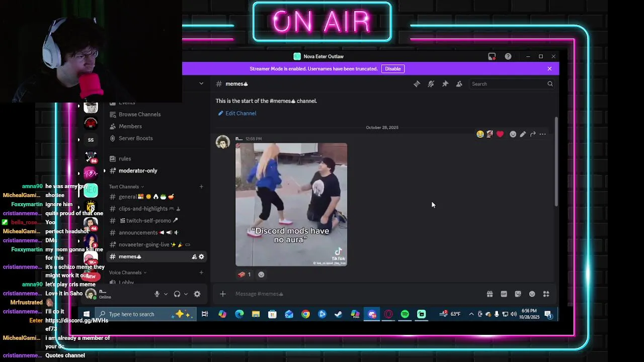The image size is (644, 362).
Task: Toggle the brick reaction count on message
Action: pyautogui.click(x=245, y=275)
